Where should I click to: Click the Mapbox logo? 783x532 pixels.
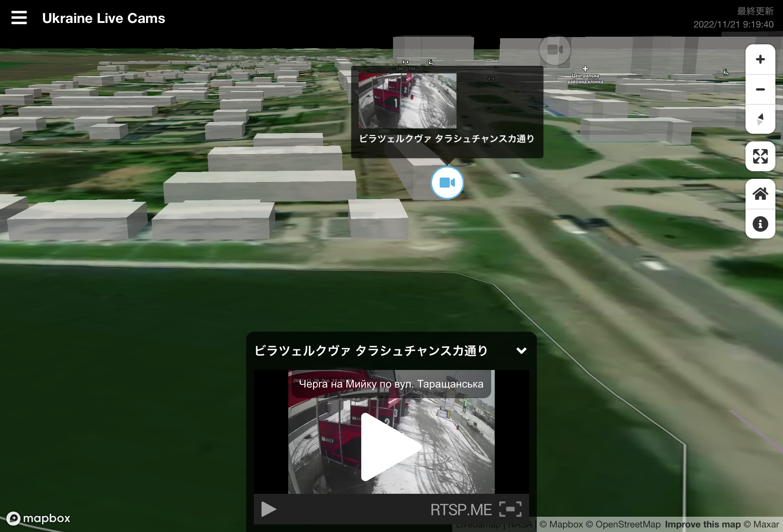(39, 518)
